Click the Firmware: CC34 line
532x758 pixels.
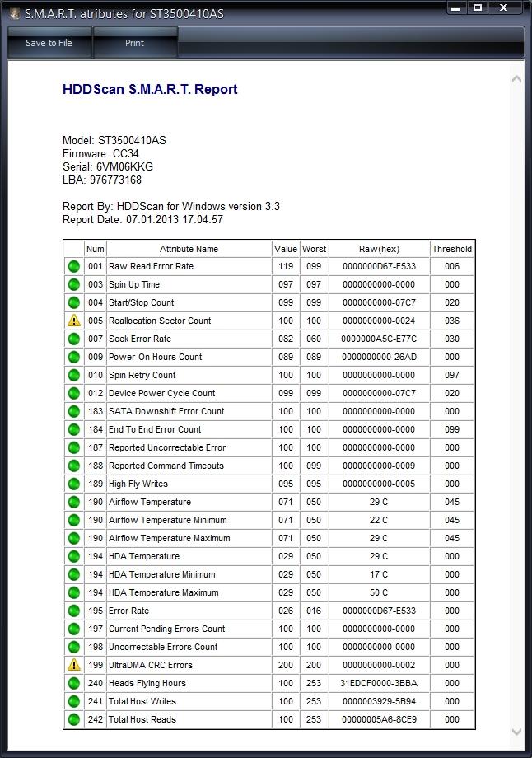tap(100, 154)
